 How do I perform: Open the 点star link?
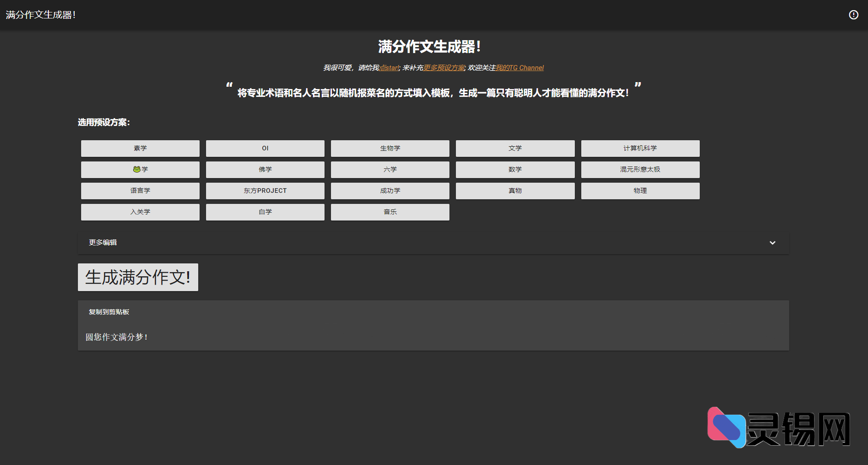click(389, 67)
